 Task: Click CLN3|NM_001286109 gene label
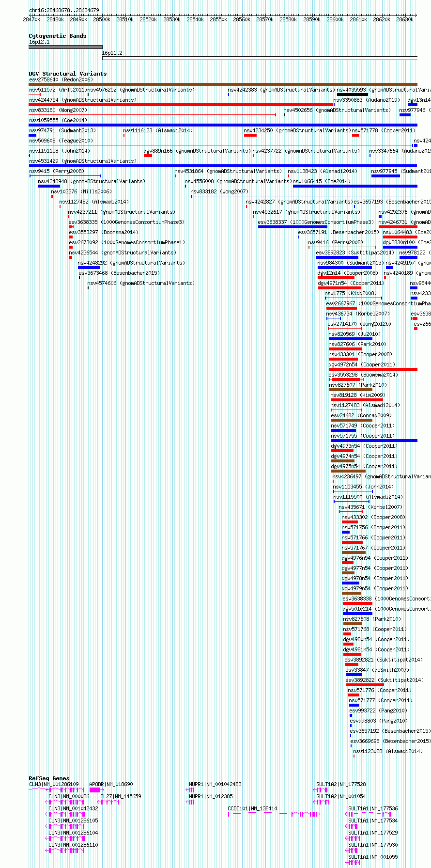click(54, 784)
